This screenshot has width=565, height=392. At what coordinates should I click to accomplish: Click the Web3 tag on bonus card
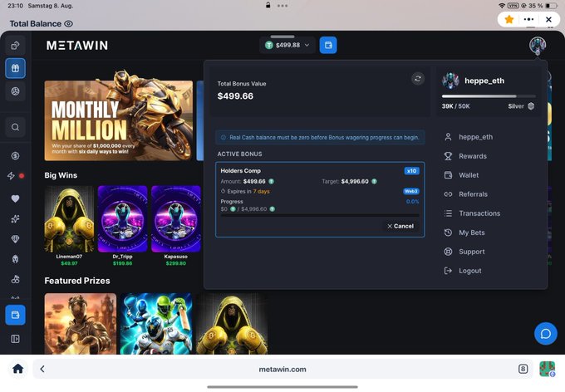click(410, 191)
